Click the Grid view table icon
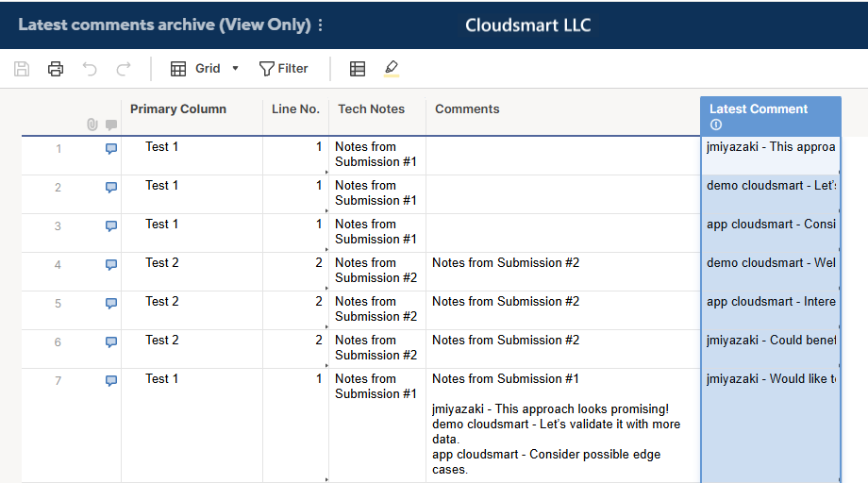Viewport: 868px width, 483px height. click(178, 69)
